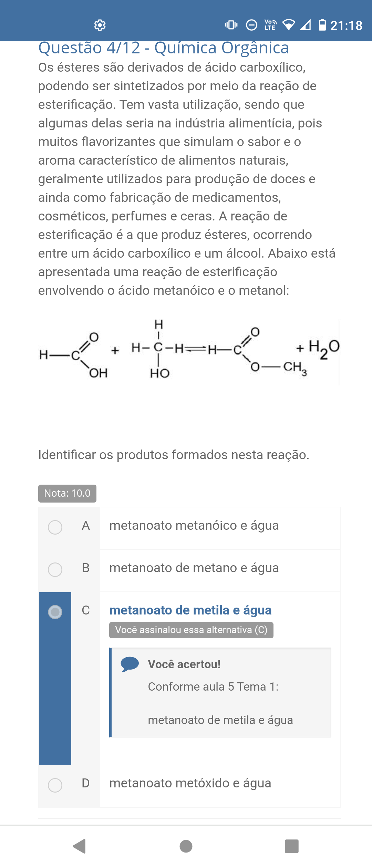Tap the speech bubble feedback icon
This screenshot has height=868, width=372.
(130, 664)
